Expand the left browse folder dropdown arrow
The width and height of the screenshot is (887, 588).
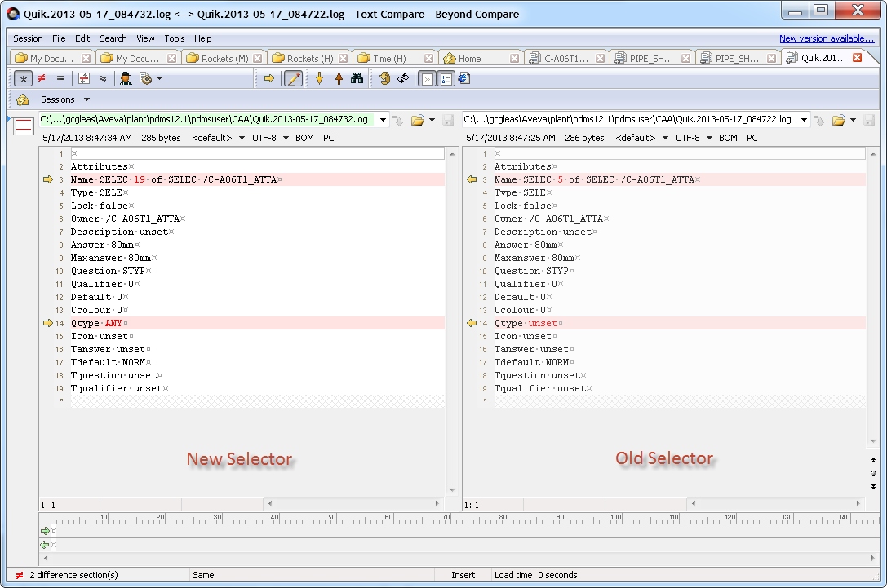coord(432,120)
